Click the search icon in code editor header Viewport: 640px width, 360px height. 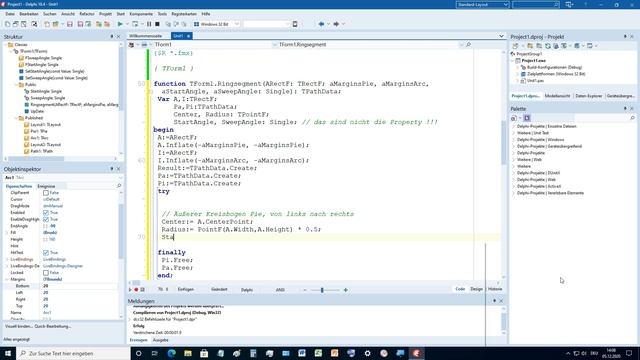coord(469,44)
